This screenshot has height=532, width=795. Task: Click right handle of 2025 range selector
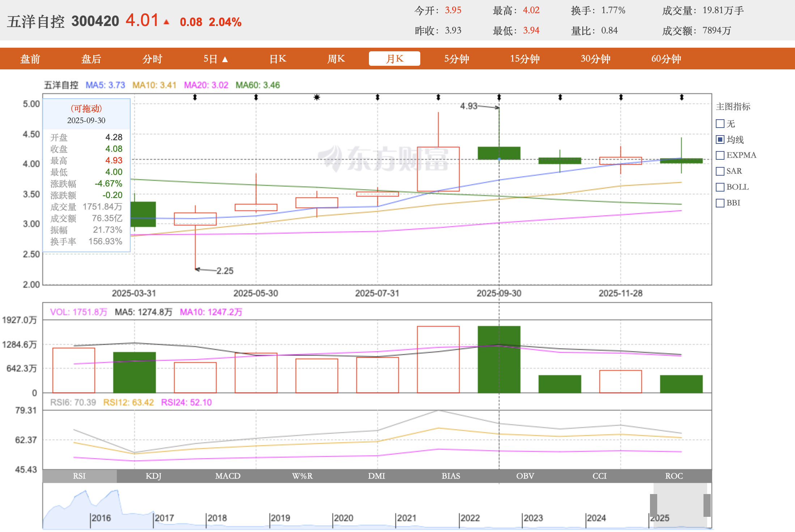(707, 505)
